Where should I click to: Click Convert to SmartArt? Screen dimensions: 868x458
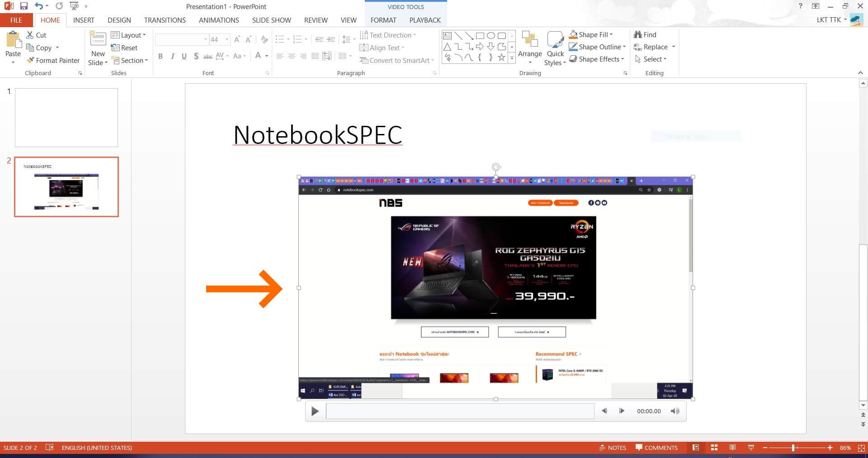pyautogui.click(x=396, y=60)
